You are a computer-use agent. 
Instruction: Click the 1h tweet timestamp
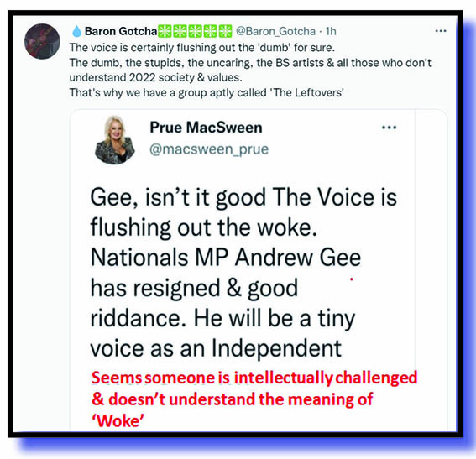pyautogui.click(x=331, y=31)
